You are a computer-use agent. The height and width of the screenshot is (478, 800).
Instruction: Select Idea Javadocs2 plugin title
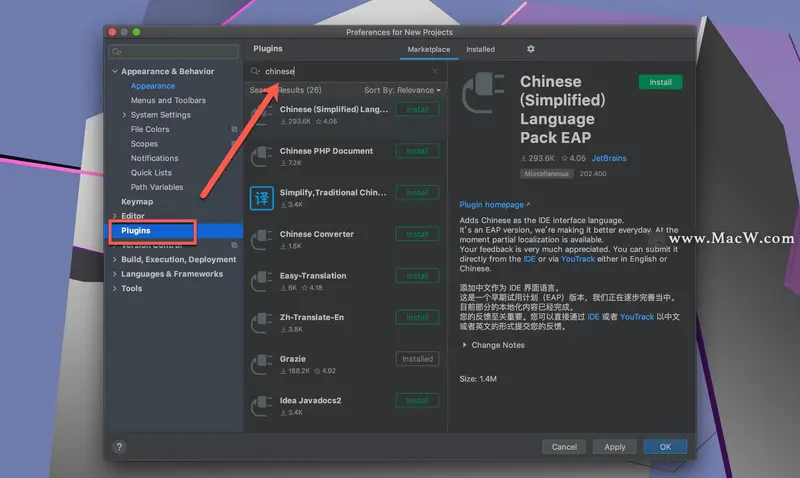pyautogui.click(x=310, y=400)
